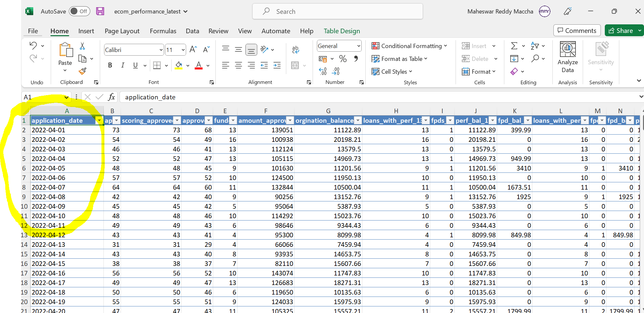Open filter dropdown for orgination_balance column

pos(358,120)
